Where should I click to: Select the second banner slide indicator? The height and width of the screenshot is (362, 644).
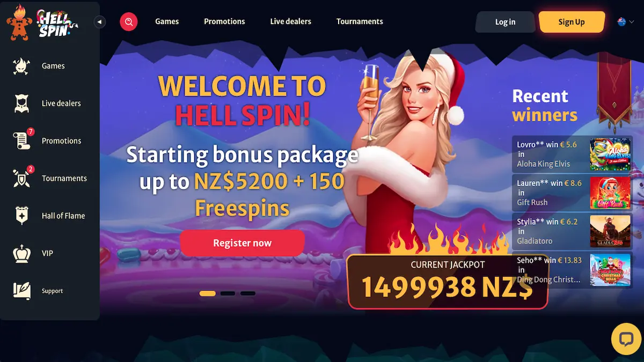228,293
